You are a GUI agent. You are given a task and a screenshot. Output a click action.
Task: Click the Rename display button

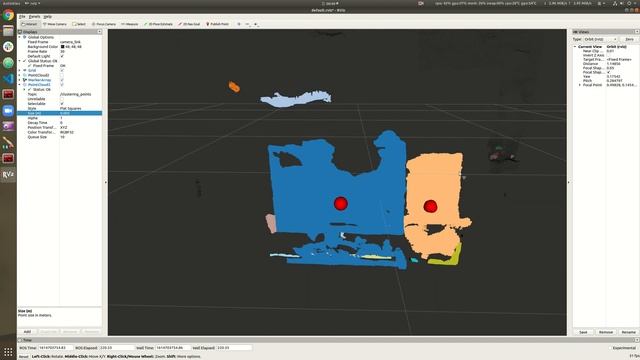(x=91, y=332)
